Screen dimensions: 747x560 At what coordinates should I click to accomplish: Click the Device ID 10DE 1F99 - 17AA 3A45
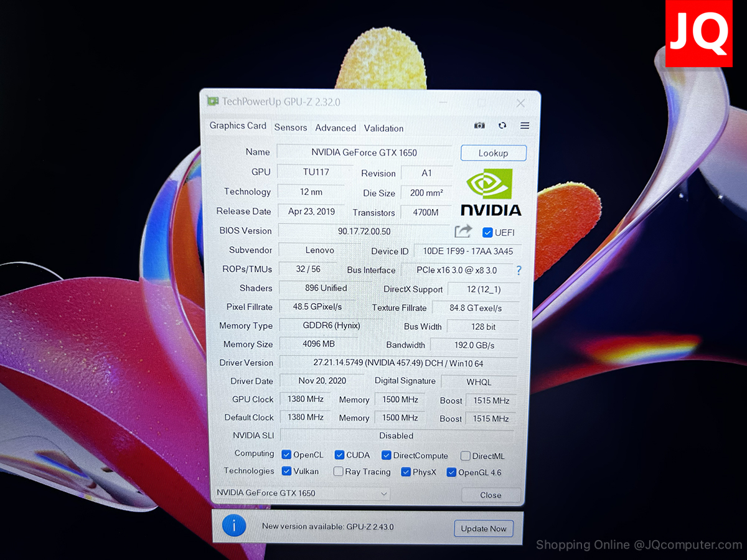click(468, 251)
